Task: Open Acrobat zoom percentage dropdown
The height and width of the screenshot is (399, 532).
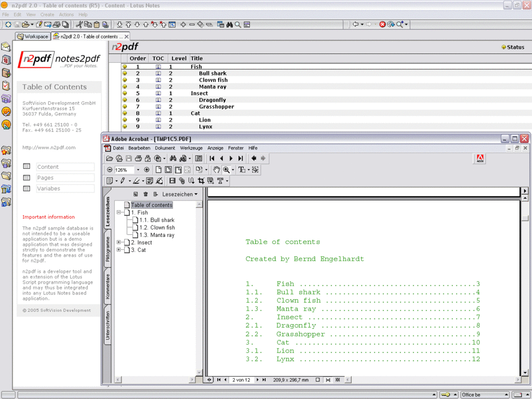Action: [x=138, y=170]
